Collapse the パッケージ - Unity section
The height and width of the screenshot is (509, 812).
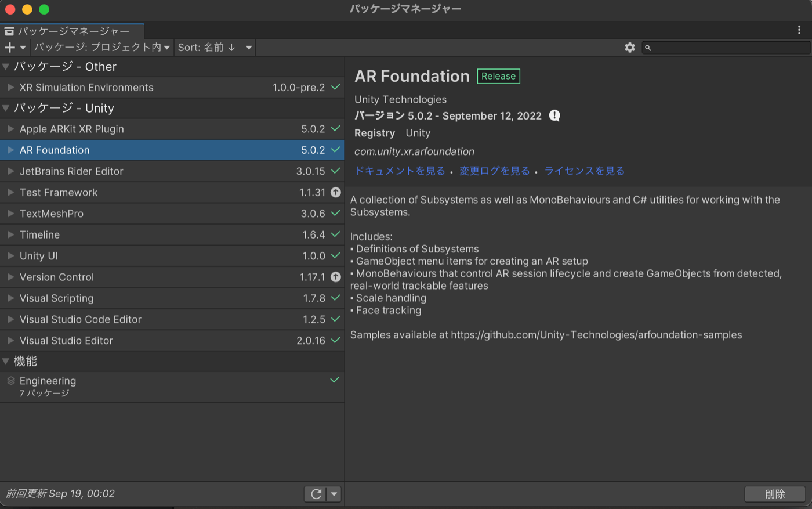pyautogui.click(x=6, y=108)
